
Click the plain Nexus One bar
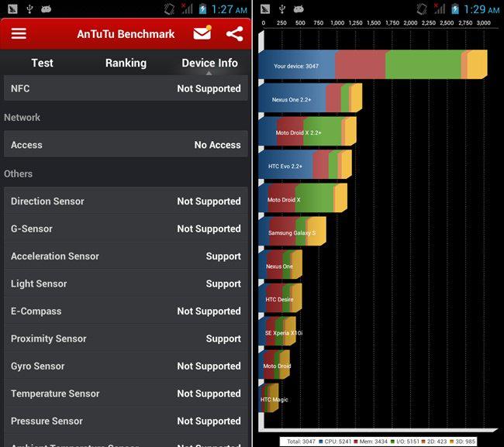pos(280,264)
